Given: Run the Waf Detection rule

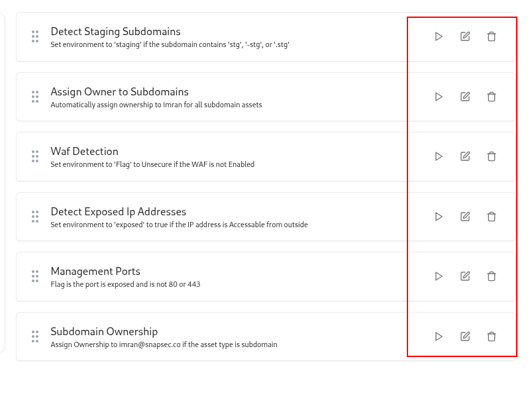Looking at the screenshot, I should [x=438, y=156].
